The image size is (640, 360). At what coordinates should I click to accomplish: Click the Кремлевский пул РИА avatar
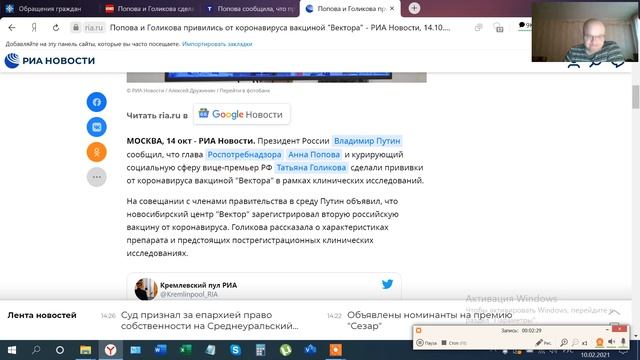[x=146, y=289]
